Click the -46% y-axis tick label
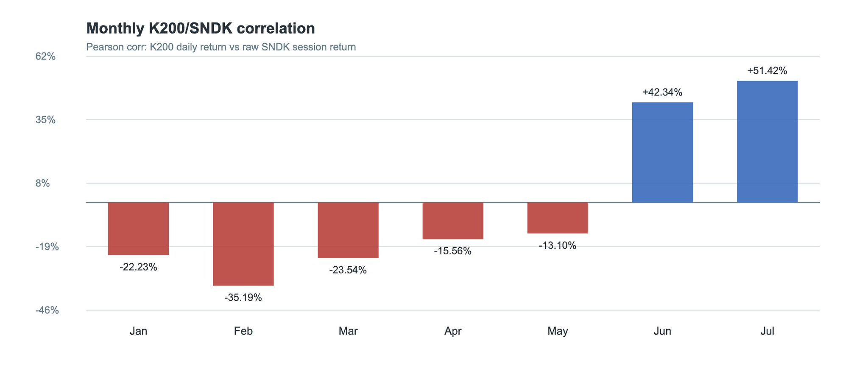The image size is (868, 380). point(47,310)
